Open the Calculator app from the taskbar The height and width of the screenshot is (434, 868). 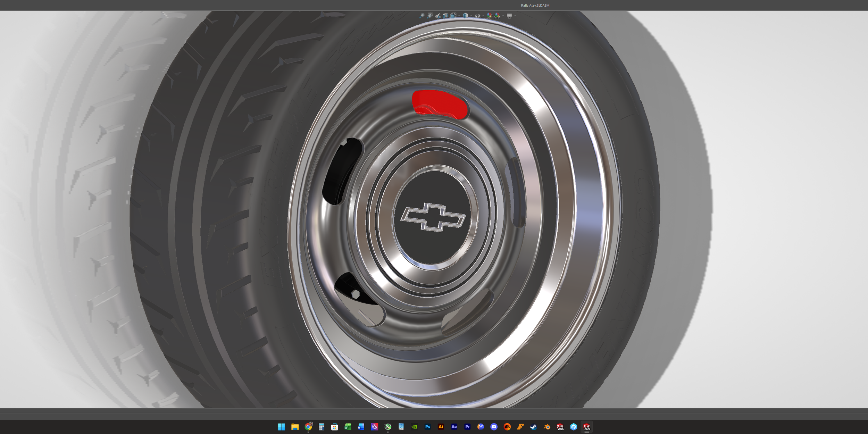(322, 427)
